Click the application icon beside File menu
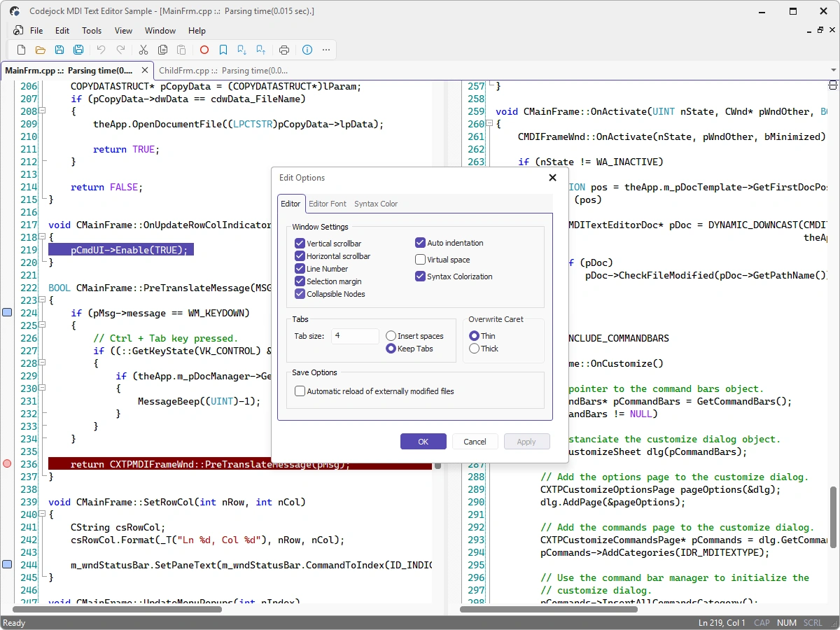840x630 pixels. 17,31
